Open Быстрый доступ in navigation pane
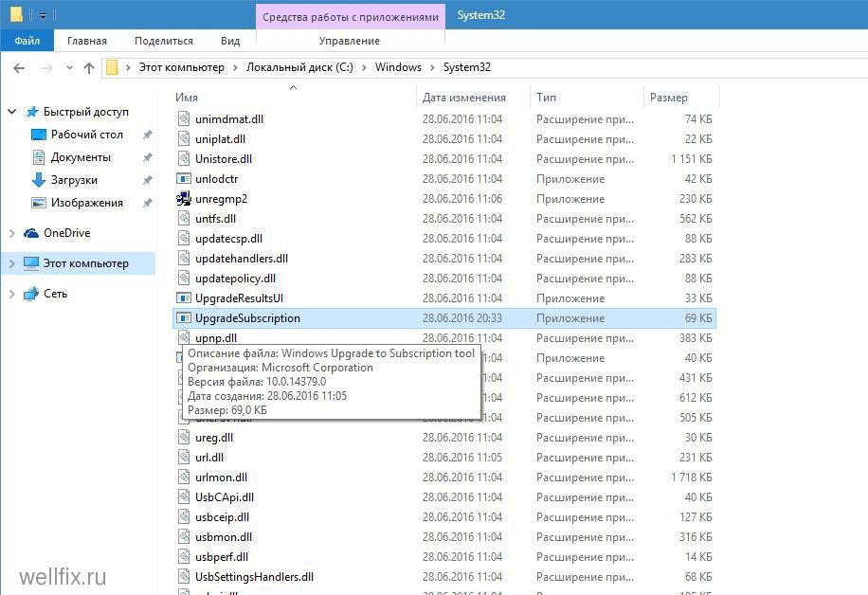 pyautogui.click(x=86, y=112)
